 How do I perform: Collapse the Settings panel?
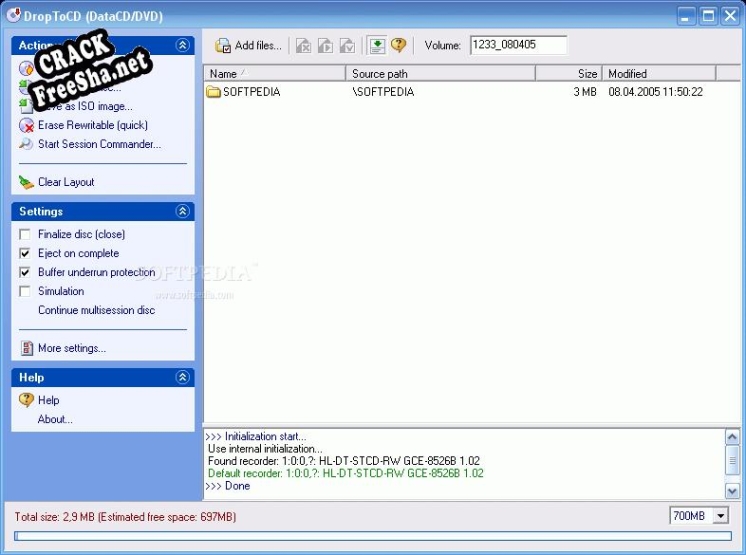[x=182, y=211]
